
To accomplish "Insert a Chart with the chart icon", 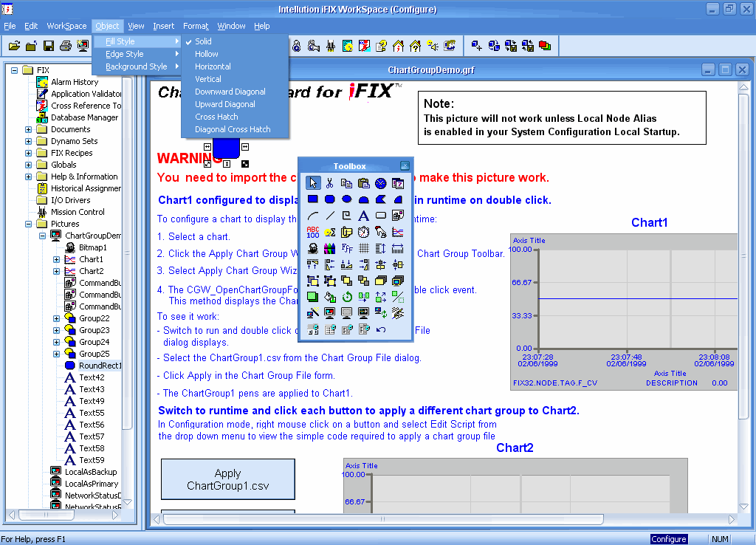I will coord(398,232).
